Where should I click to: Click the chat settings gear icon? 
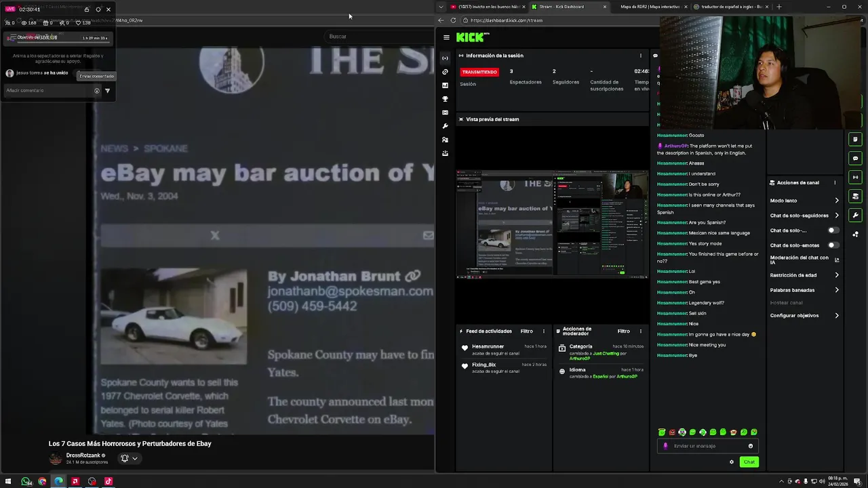(731, 462)
